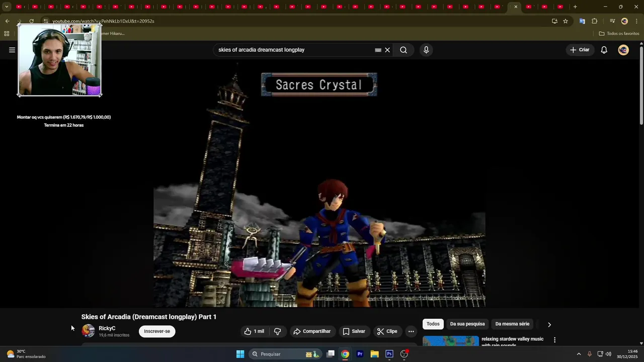644x362 pixels.
Task: Start voice search with the microphone
Action: [426, 50]
